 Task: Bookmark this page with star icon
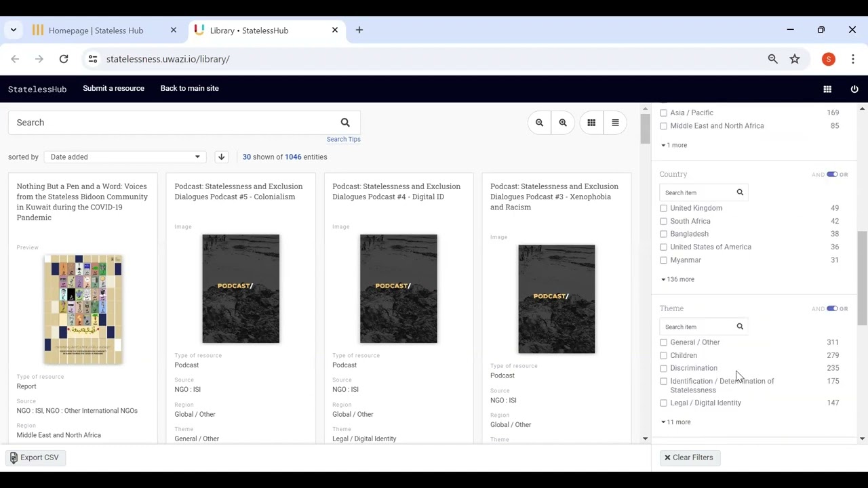point(795,59)
